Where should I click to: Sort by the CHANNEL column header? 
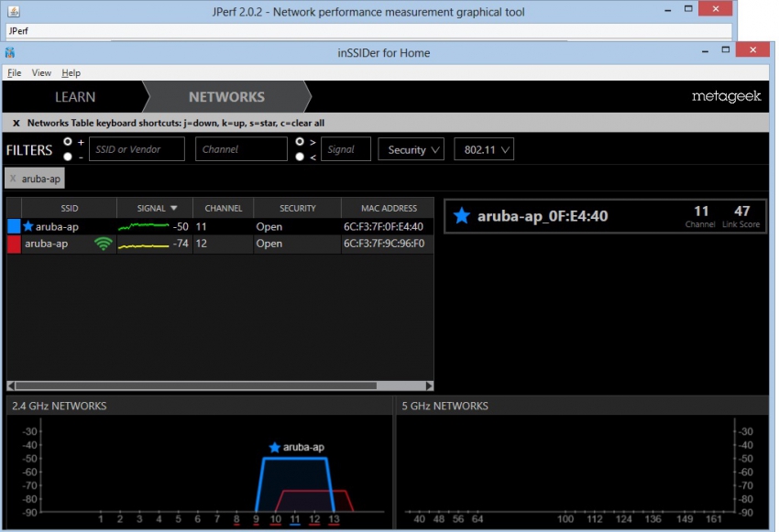pos(223,209)
